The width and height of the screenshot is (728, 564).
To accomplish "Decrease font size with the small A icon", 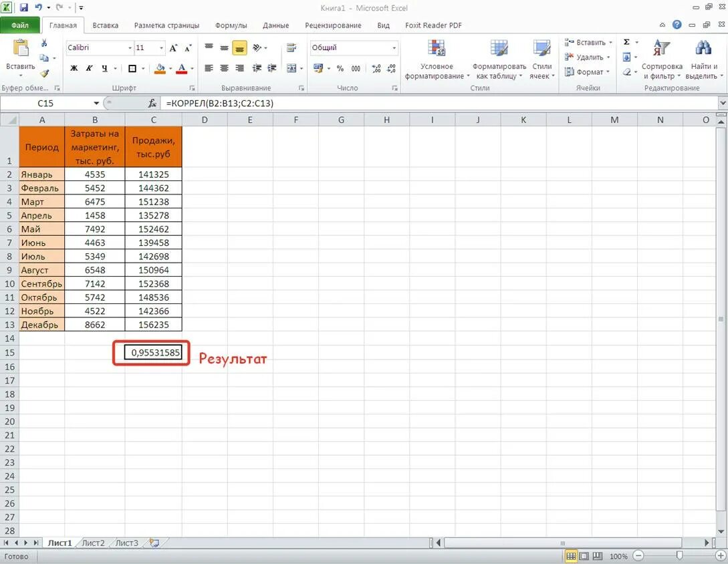I will (x=188, y=48).
